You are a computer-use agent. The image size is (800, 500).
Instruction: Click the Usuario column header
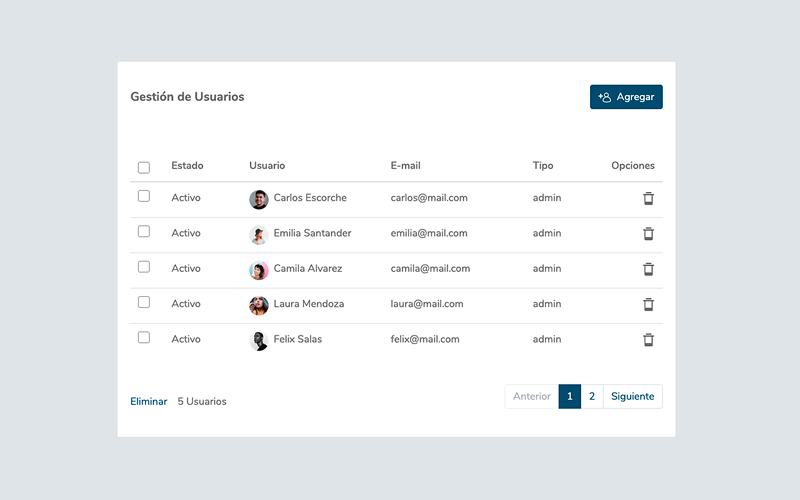click(x=267, y=166)
